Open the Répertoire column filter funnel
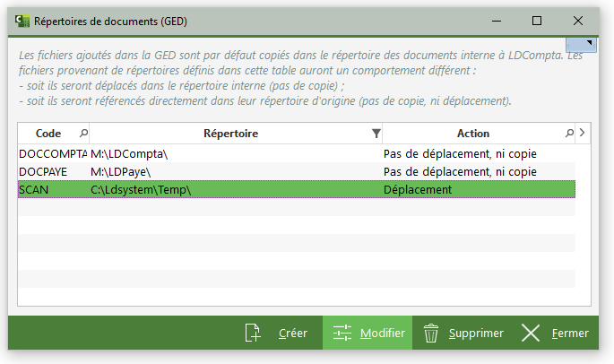614x364 pixels. (376, 134)
